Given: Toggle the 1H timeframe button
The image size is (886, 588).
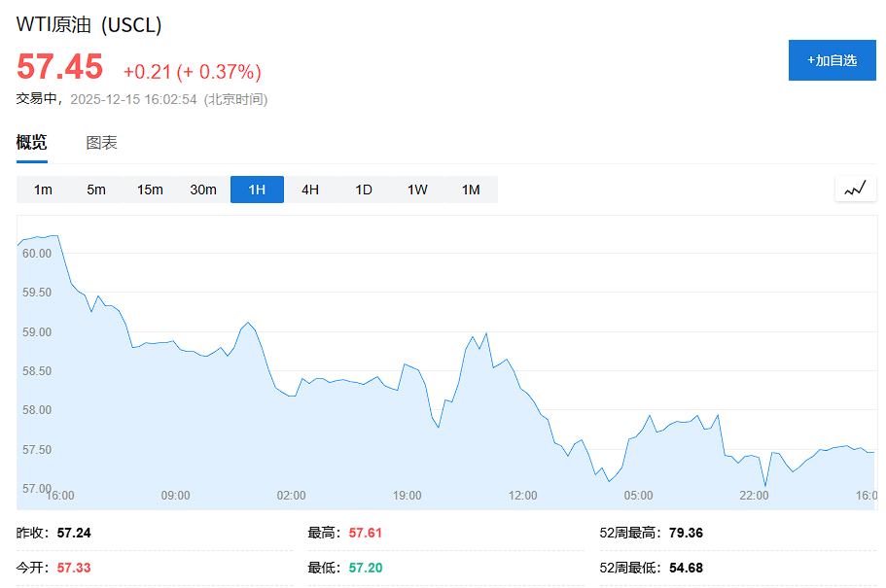Looking at the screenshot, I should [x=256, y=190].
